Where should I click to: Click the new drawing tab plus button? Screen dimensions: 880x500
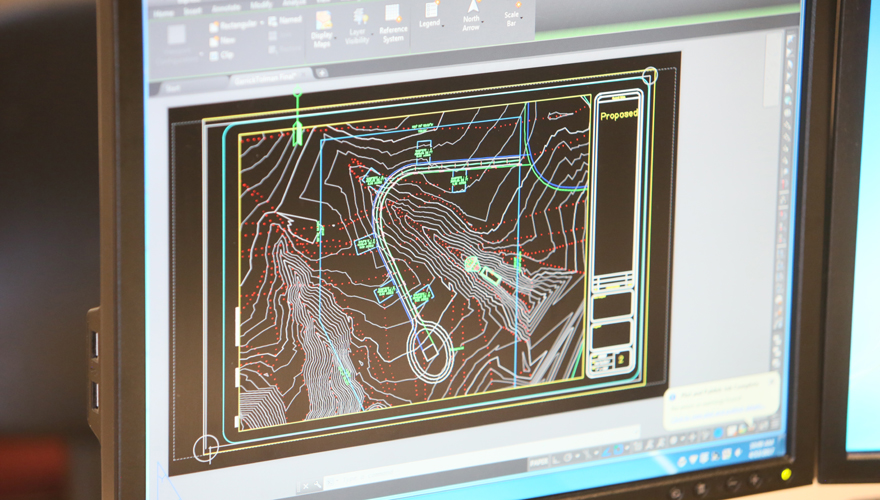[321, 73]
